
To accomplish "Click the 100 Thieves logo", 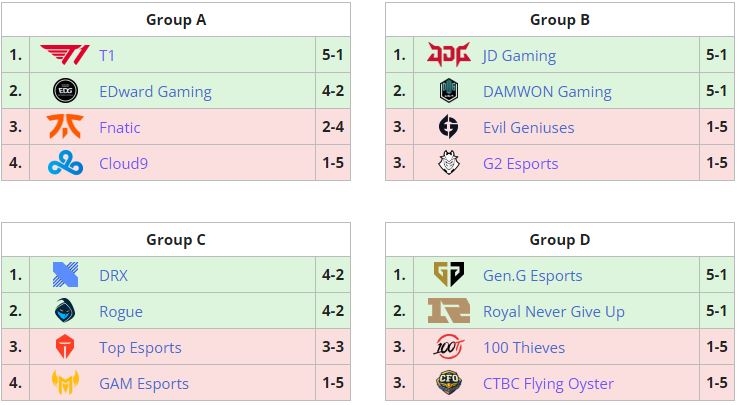I will (x=449, y=347).
